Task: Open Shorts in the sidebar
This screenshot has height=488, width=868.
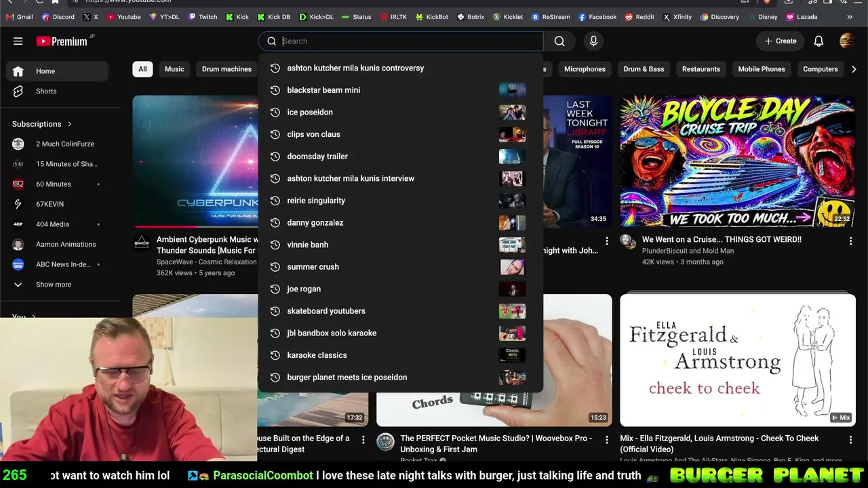Action: tap(58, 91)
